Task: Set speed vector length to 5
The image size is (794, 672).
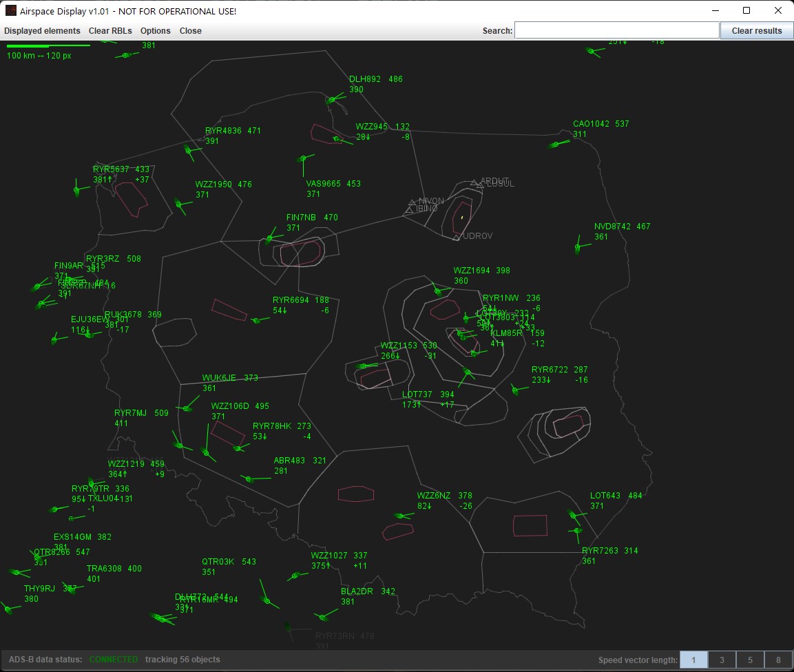Action: [750, 660]
